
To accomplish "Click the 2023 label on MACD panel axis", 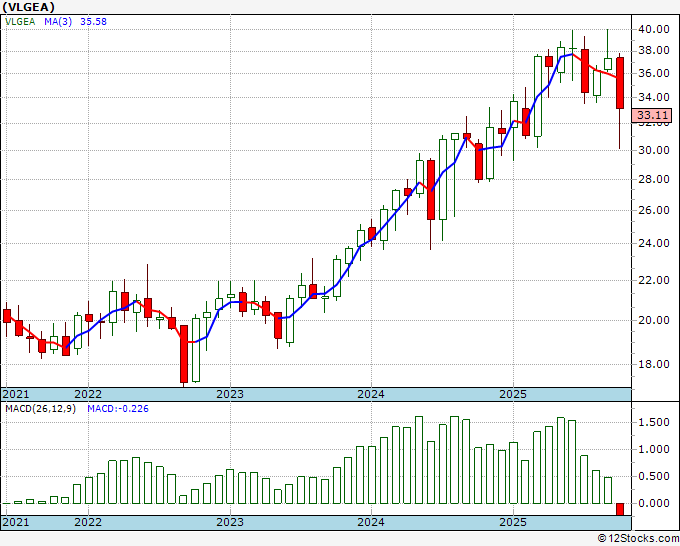I will tap(230, 522).
